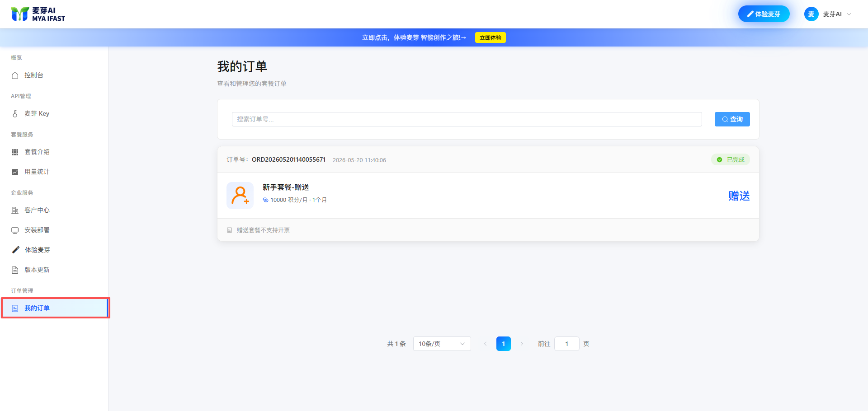Viewport: 868px width, 411px height.
Task: Click the blue 赠送 price label
Action: [739, 196]
